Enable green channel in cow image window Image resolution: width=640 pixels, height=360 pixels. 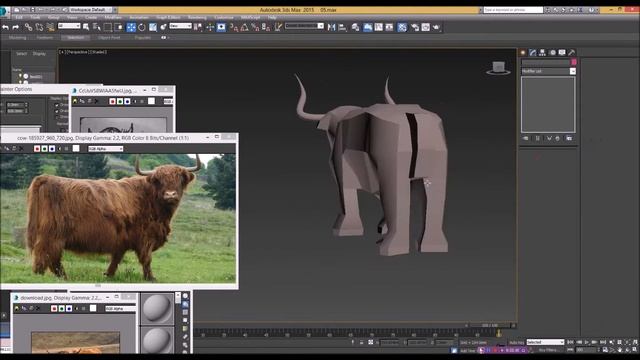(x=44, y=149)
